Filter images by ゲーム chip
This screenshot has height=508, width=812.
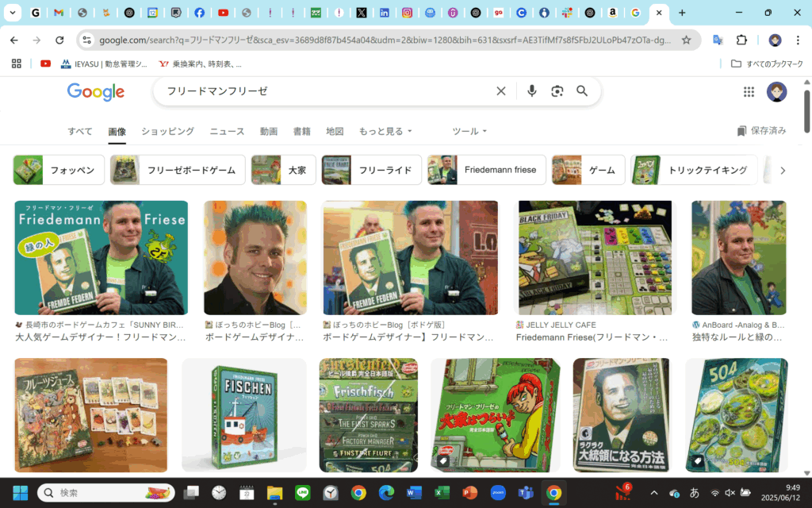pyautogui.click(x=588, y=170)
